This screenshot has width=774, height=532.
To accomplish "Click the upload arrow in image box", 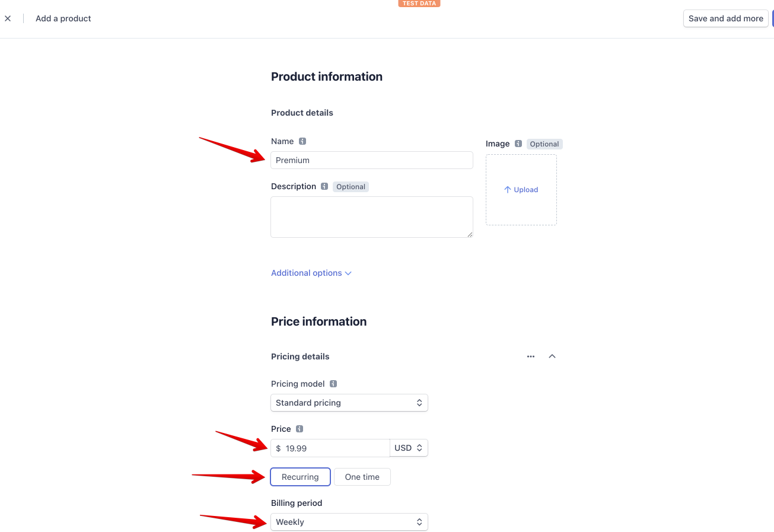I will 508,190.
